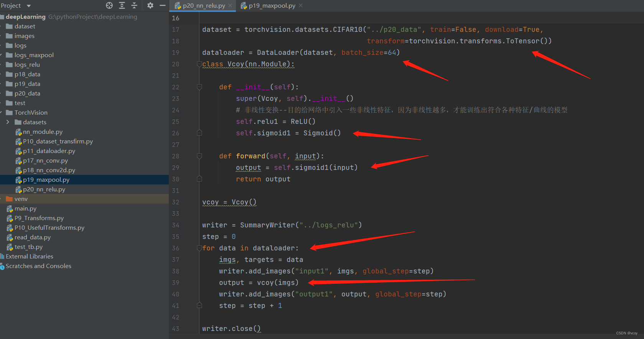Image resolution: width=644 pixels, height=339 pixels.
Task: Click 'output = vcoy(imgs)' code line
Action: coord(259,283)
